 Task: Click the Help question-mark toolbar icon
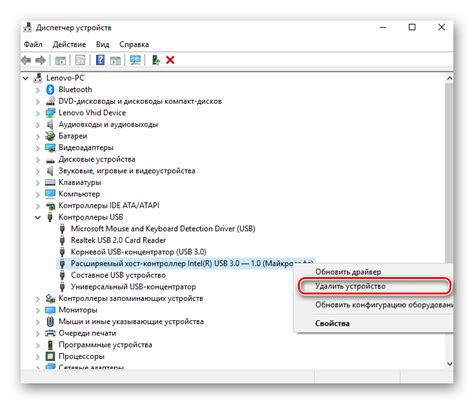tap(100, 60)
